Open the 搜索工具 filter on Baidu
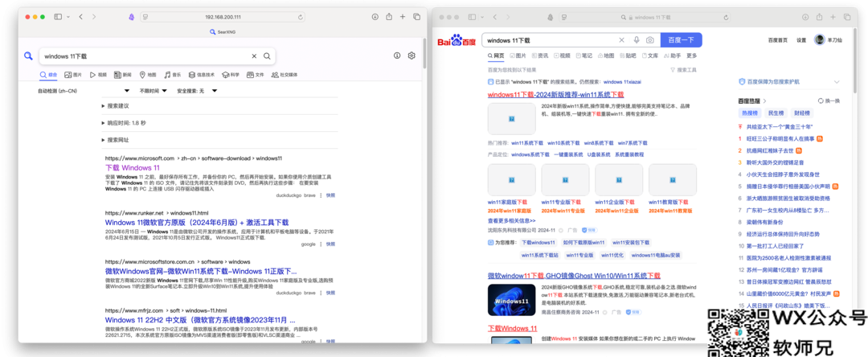The width and height of the screenshot is (868, 357). (683, 70)
